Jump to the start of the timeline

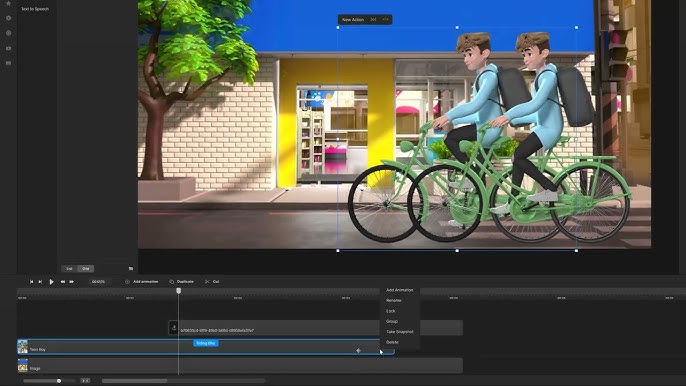point(32,282)
